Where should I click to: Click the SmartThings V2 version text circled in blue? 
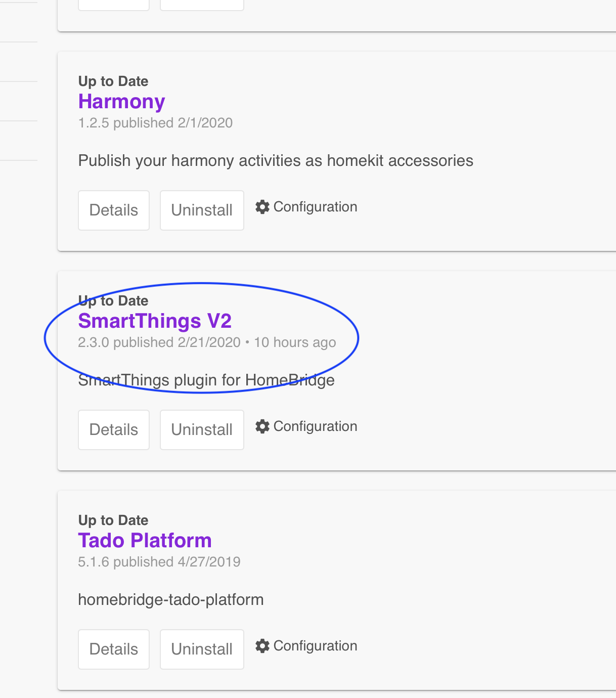coord(207,342)
